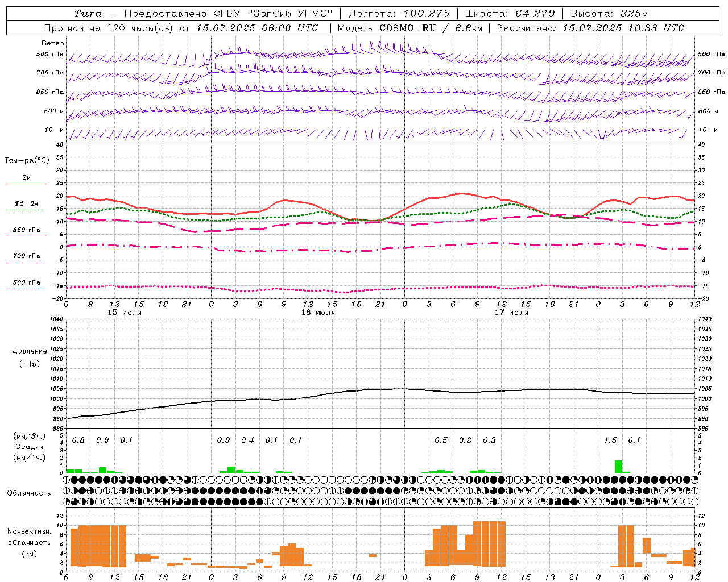Click the green dashed Td legend line sample
Viewport: 728px width, 582px height.
(x=25, y=210)
